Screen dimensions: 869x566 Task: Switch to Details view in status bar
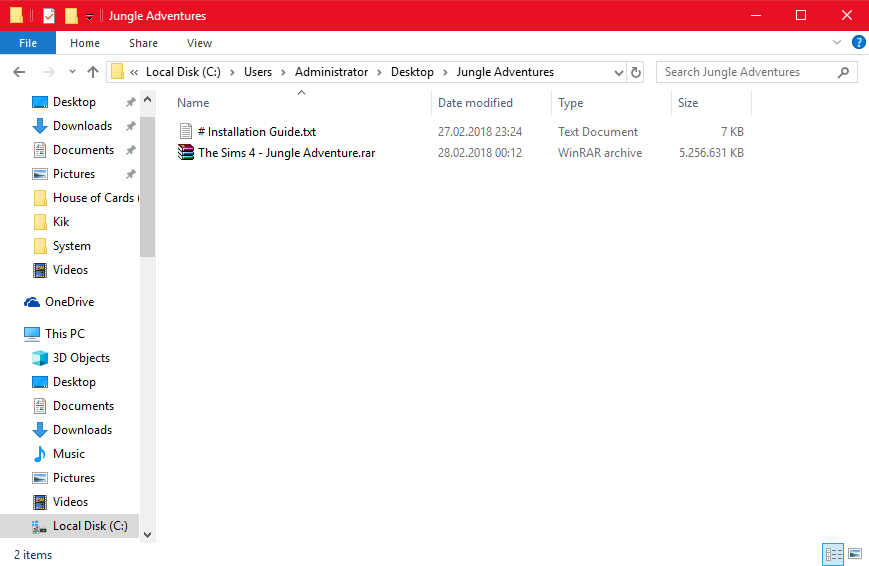tap(833, 554)
